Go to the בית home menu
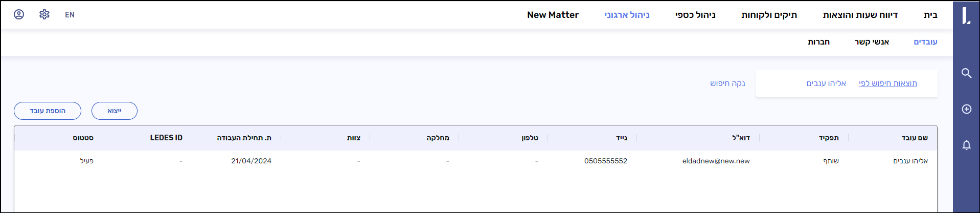The image size is (980, 213). pos(930,15)
